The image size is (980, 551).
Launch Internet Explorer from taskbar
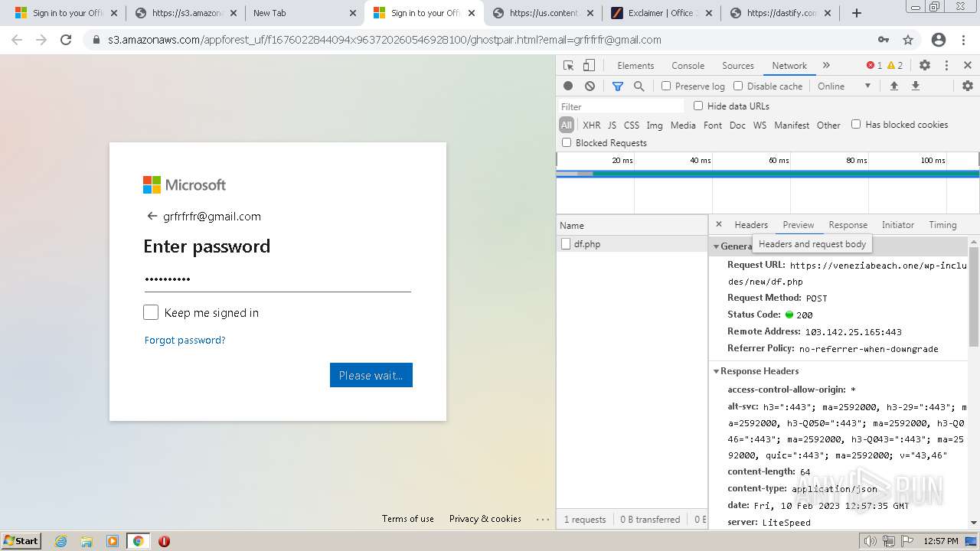pyautogui.click(x=61, y=541)
